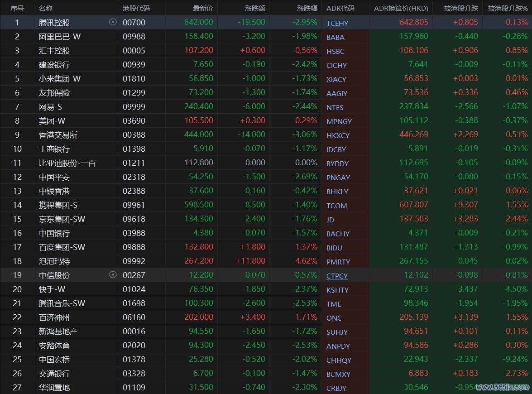This screenshot has width=532, height=394.
Task: Click the Hong Kong stock code 00700
Action: click(x=134, y=23)
